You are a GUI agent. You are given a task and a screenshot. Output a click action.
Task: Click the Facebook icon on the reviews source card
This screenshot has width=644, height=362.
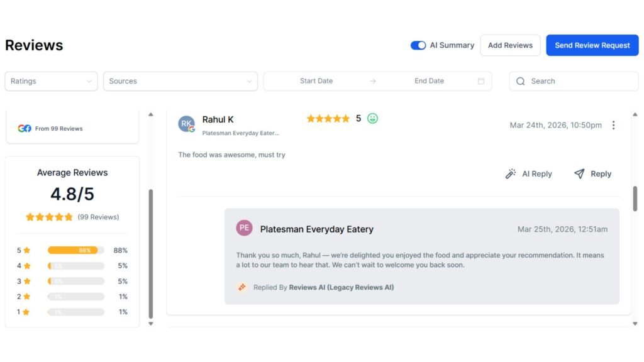tap(27, 128)
